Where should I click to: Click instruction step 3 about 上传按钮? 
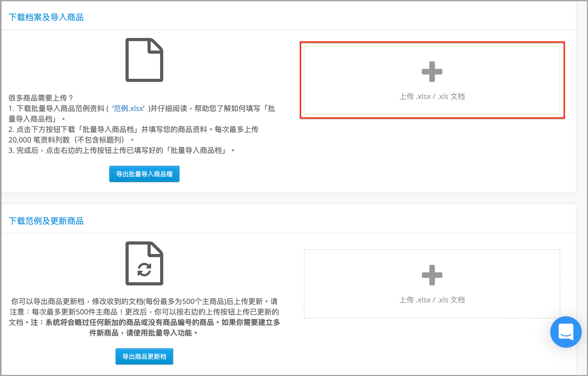point(122,150)
